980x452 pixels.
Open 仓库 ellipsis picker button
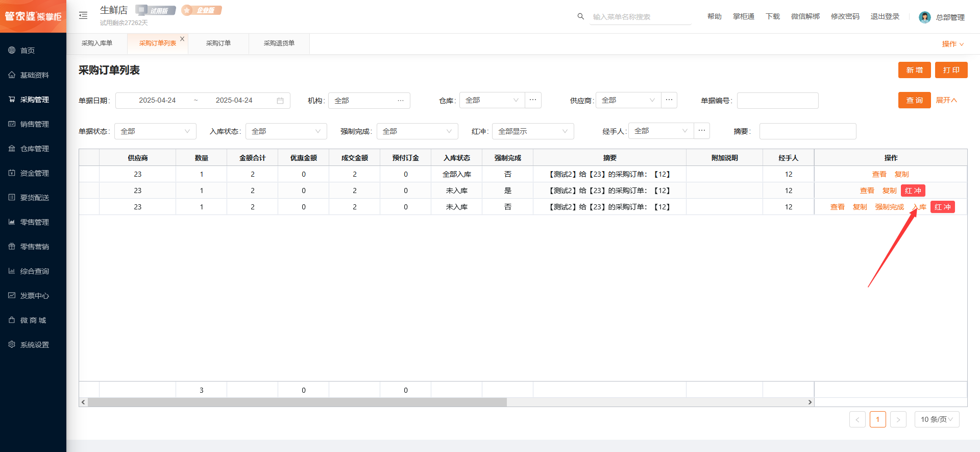[533, 100]
